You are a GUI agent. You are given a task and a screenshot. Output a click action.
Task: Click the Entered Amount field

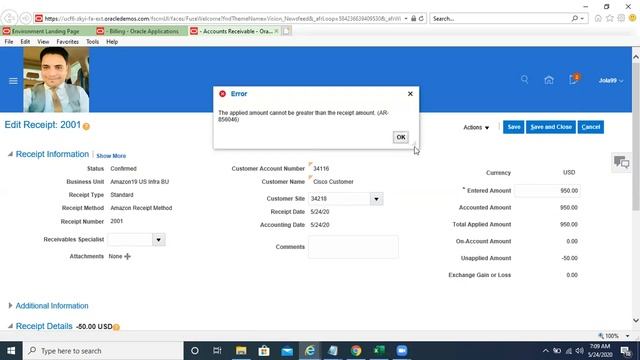547,191
